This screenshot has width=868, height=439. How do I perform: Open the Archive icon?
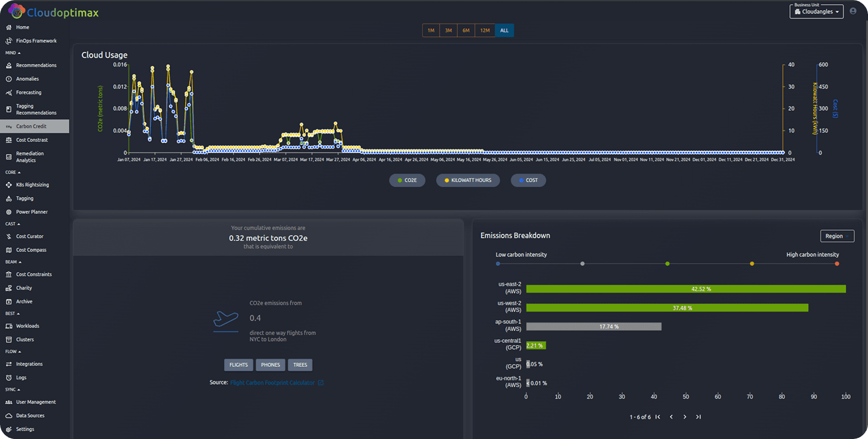(x=9, y=302)
